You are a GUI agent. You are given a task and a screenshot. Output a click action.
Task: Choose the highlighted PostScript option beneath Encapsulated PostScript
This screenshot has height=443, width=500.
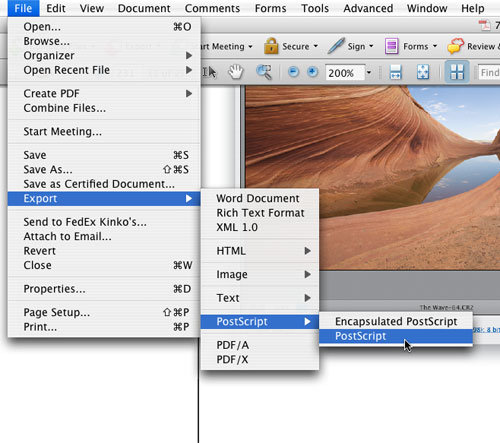396,336
